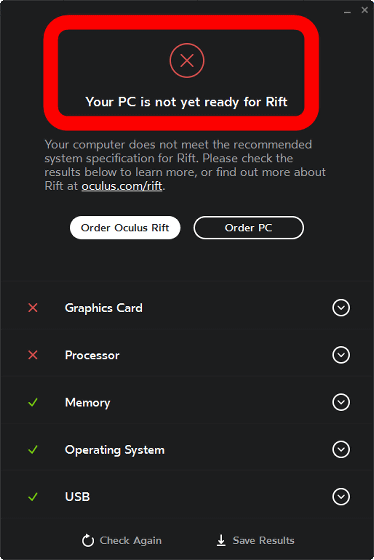Expand the Graphics Card details
The height and width of the screenshot is (560, 374).
tap(341, 308)
